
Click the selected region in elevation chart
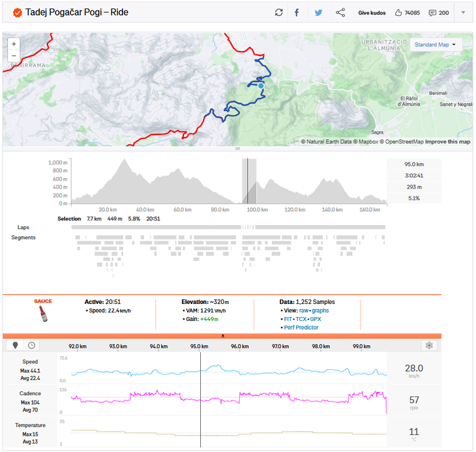pos(249,181)
